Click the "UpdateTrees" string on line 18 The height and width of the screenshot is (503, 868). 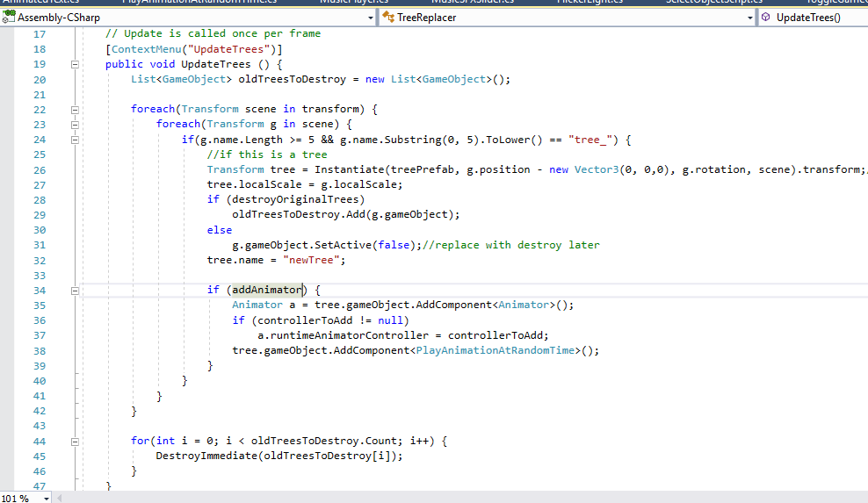(228, 49)
